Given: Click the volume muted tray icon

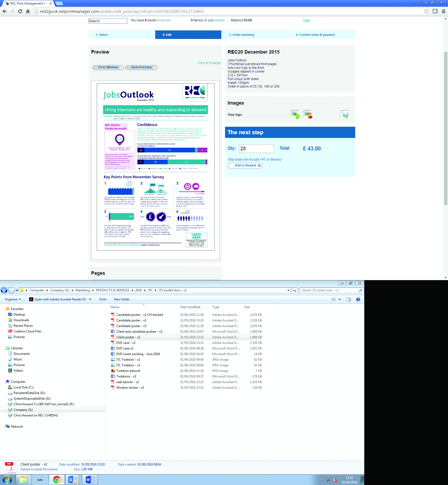Looking at the screenshot, I should click(x=335, y=480).
